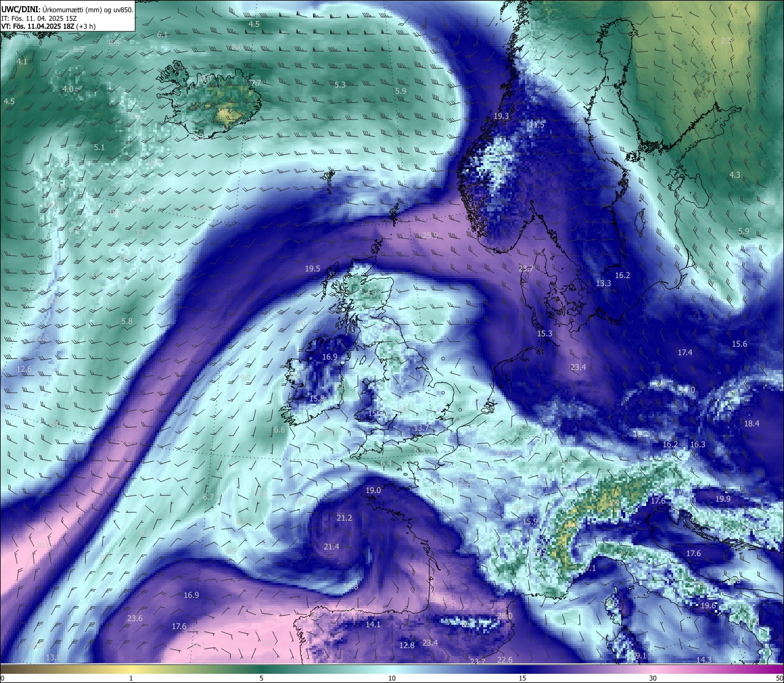Click the 4.0 value near Iceland
The width and height of the screenshot is (784, 683).
(68, 89)
